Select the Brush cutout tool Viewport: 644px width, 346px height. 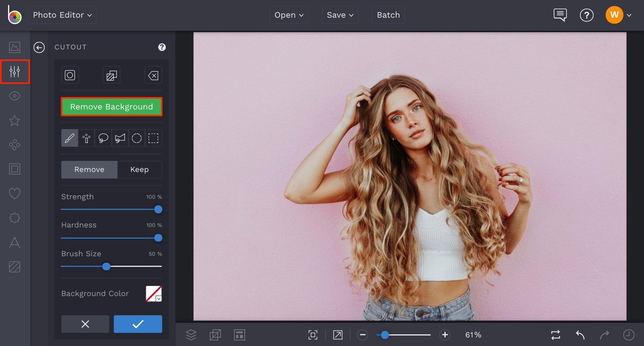pyautogui.click(x=69, y=138)
